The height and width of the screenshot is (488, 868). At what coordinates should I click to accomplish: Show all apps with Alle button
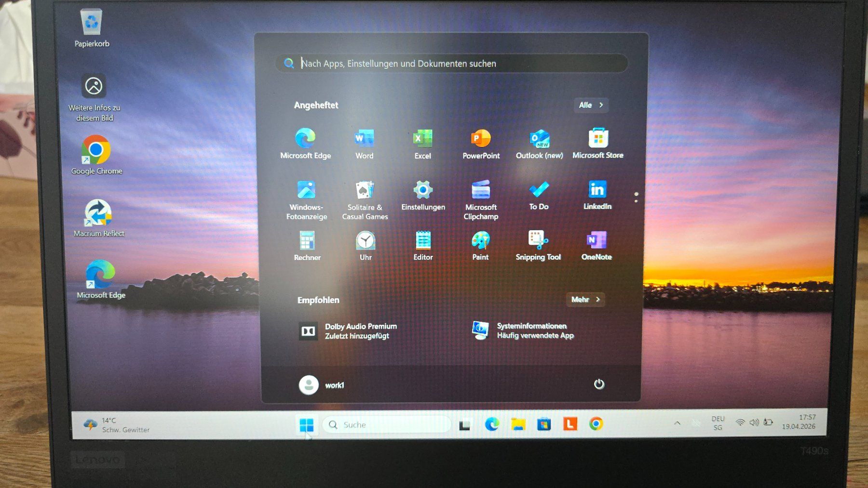click(x=591, y=105)
